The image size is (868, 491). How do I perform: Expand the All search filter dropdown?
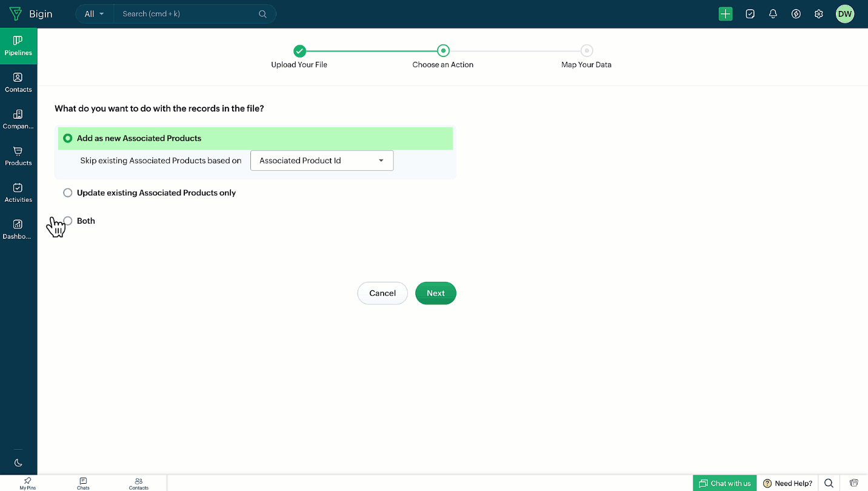(95, 14)
